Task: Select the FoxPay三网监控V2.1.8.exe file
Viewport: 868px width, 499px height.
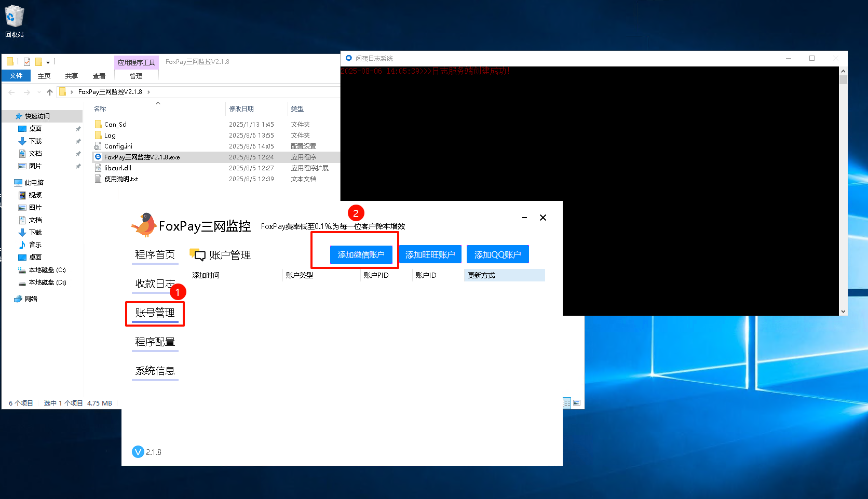Action: coord(142,157)
